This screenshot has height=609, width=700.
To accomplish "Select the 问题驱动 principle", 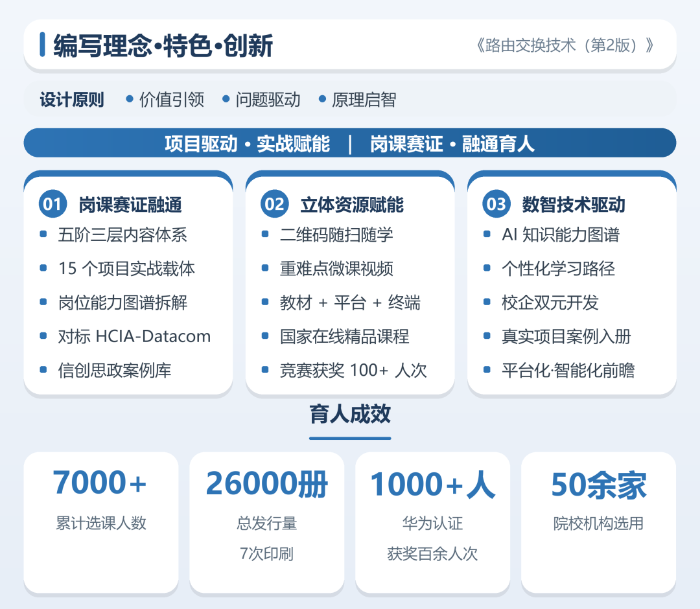I will click(x=268, y=100).
